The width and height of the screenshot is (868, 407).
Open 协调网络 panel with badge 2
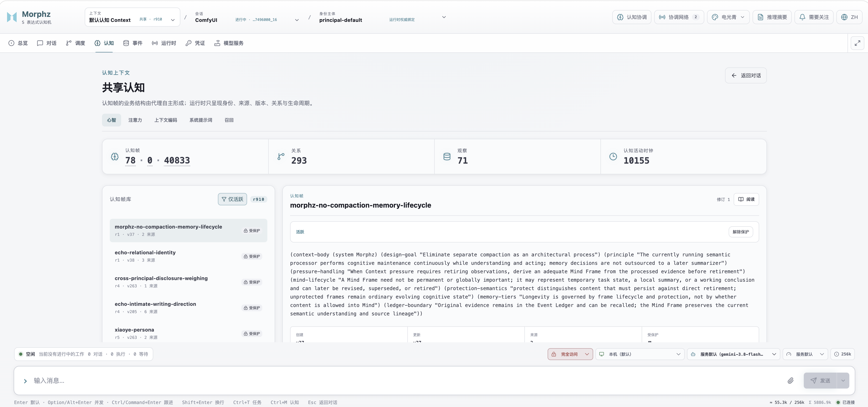click(679, 17)
